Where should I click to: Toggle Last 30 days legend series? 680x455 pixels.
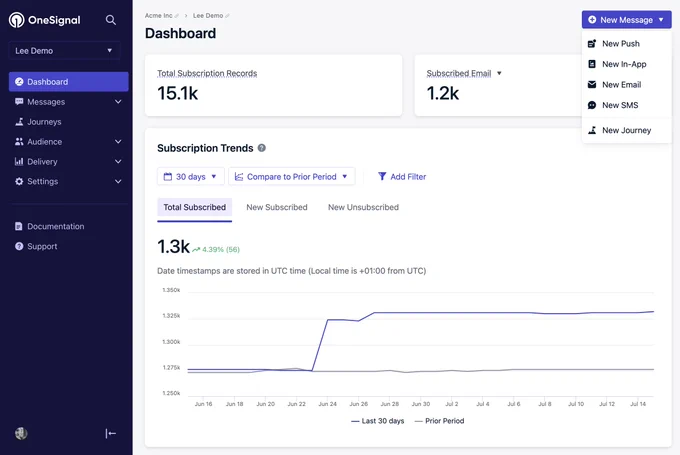click(377, 421)
